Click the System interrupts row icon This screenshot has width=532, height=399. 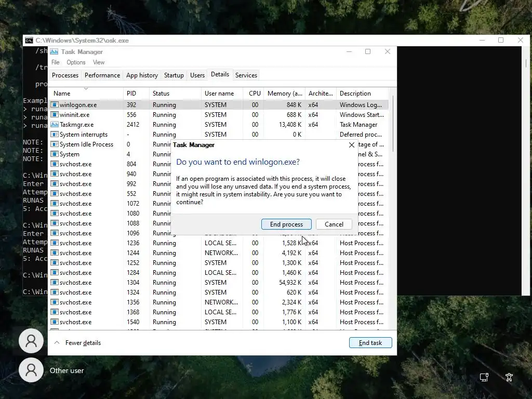click(54, 135)
